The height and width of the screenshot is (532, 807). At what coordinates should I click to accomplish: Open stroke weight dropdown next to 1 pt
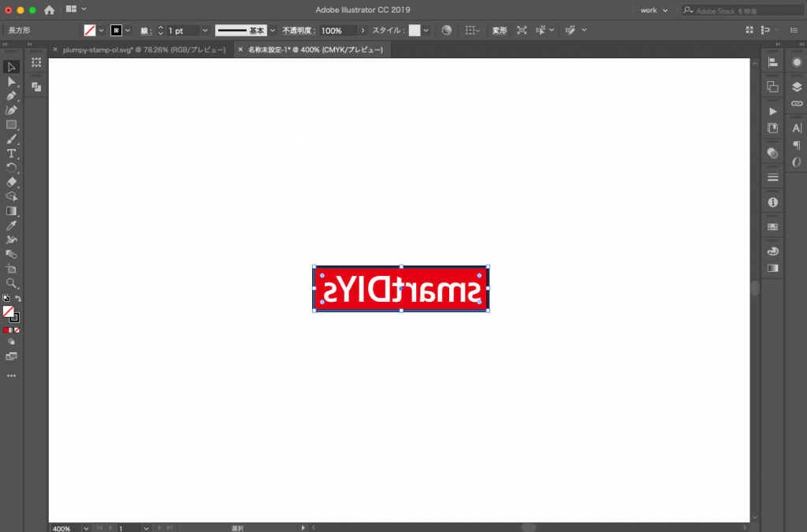pos(205,31)
